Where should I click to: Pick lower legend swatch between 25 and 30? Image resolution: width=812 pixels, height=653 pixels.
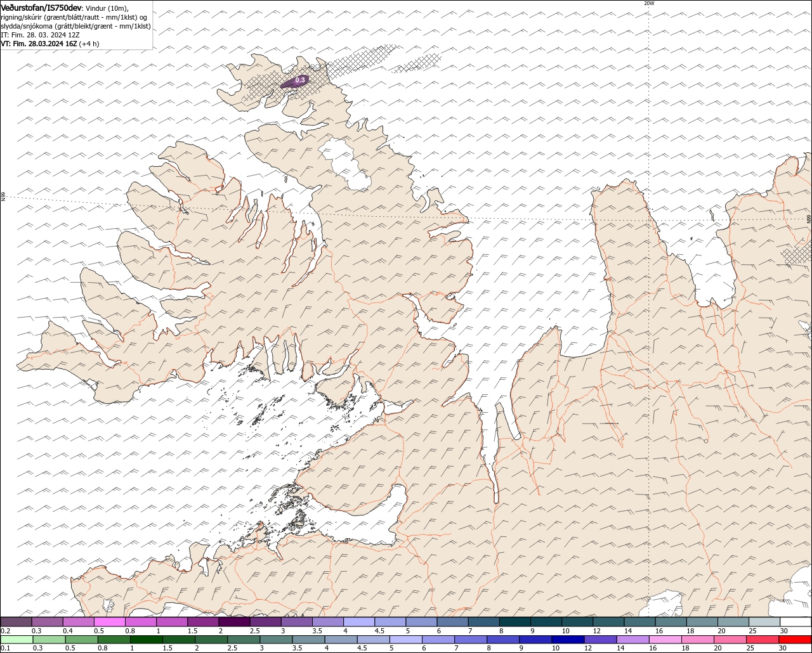(763, 640)
